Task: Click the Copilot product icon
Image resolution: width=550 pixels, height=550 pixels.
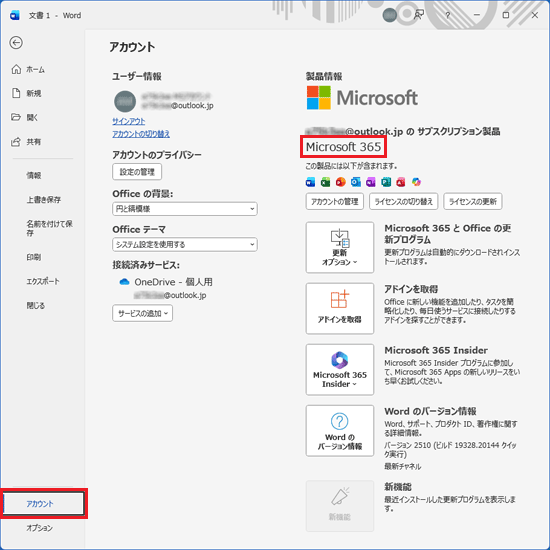Action: coord(416,182)
